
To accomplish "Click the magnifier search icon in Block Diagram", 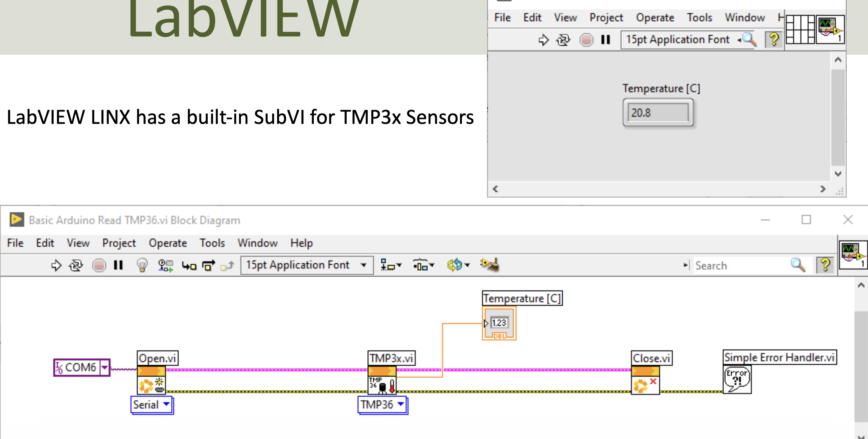I will 798,265.
